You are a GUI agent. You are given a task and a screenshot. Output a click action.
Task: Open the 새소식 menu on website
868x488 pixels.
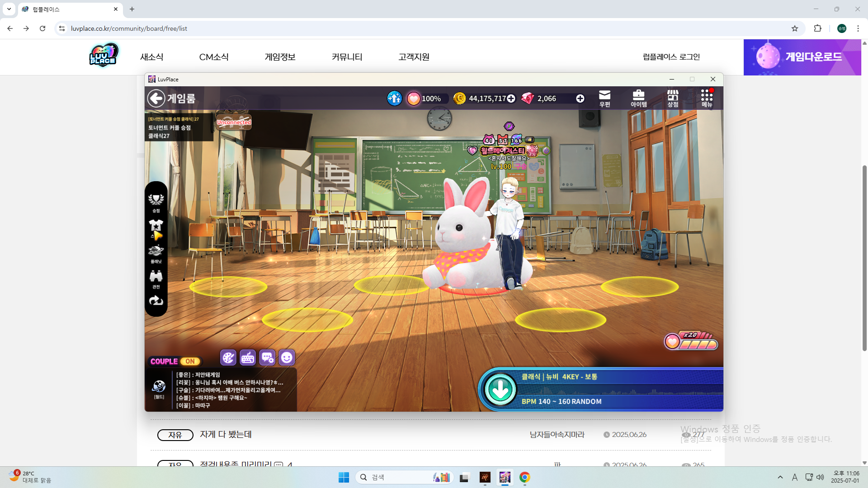151,57
